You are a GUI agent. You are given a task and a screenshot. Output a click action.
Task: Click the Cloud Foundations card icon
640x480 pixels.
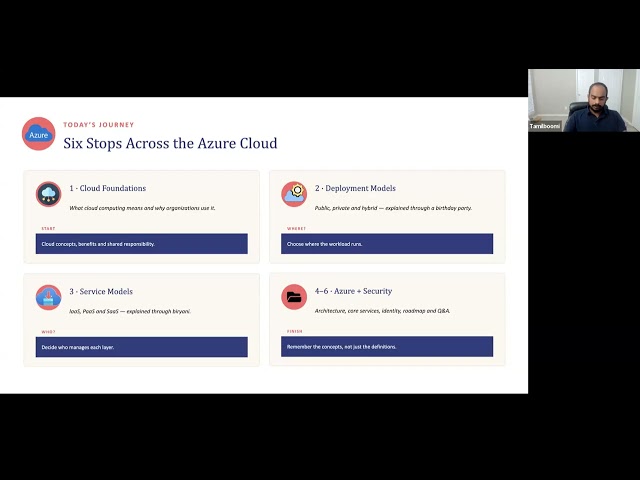pyautogui.click(x=49, y=194)
